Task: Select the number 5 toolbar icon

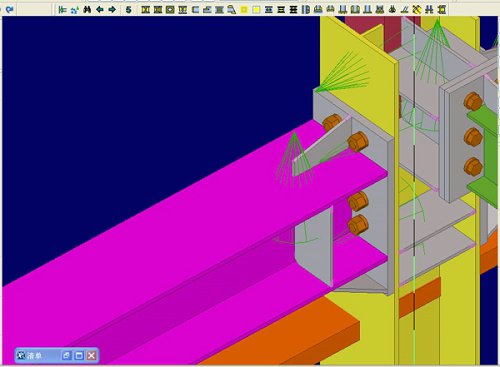Action: [128, 10]
